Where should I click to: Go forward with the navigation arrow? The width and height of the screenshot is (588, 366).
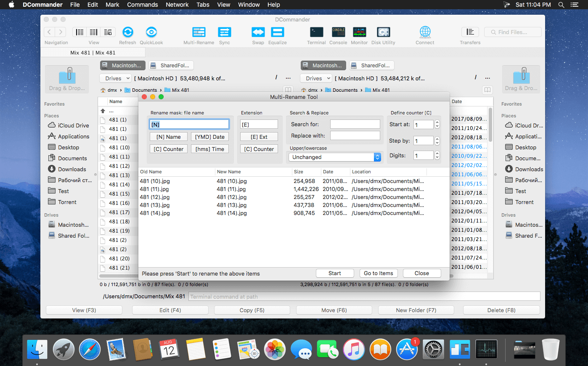(x=61, y=32)
